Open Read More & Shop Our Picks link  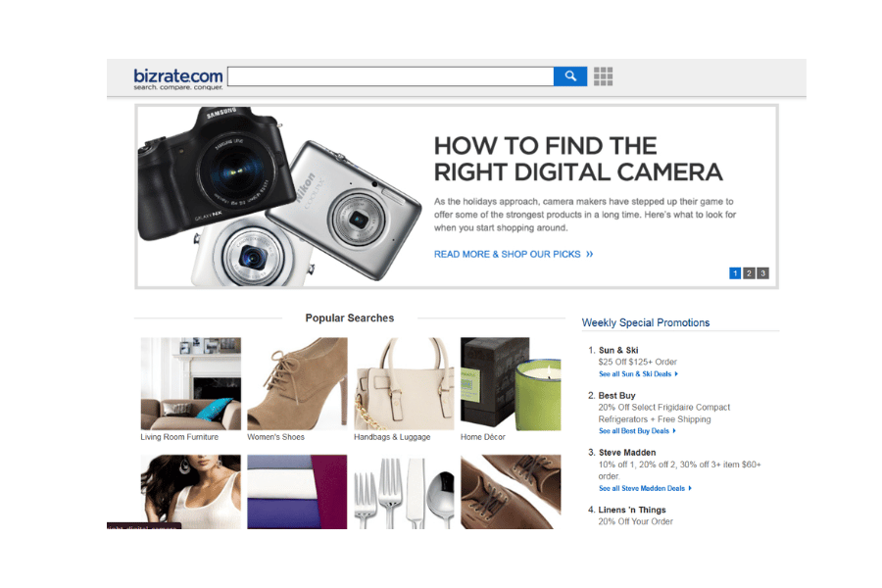(x=513, y=255)
